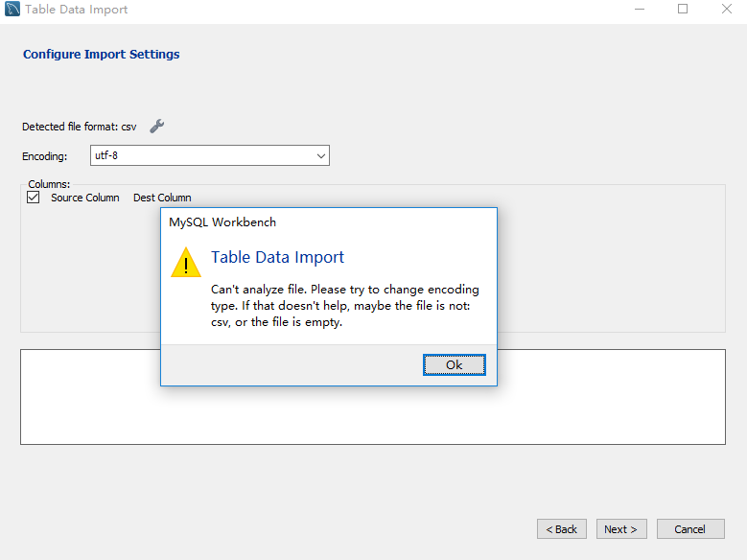Image resolution: width=747 pixels, height=560 pixels.
Task: Click the Detected file format label
Action: point(79,127)
